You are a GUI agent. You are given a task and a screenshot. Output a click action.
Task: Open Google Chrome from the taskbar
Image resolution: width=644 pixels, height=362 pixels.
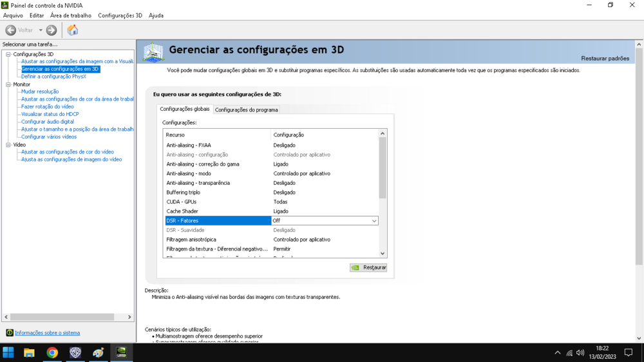[x=52, y=352]
